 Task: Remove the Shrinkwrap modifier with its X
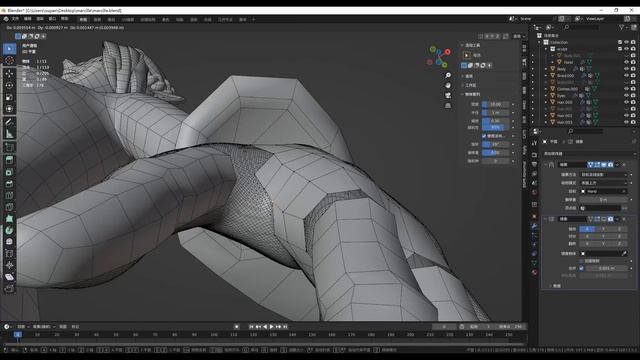pyautogui.click(x=624, y=164)
